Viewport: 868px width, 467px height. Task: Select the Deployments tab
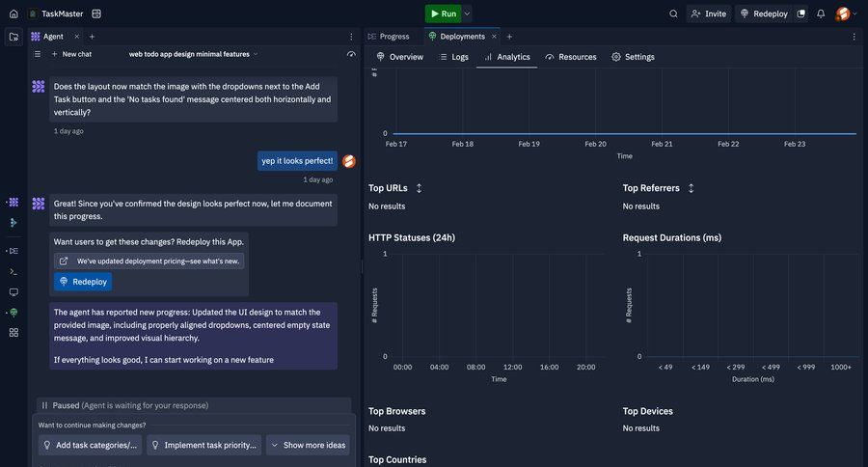tap(457, 37)
